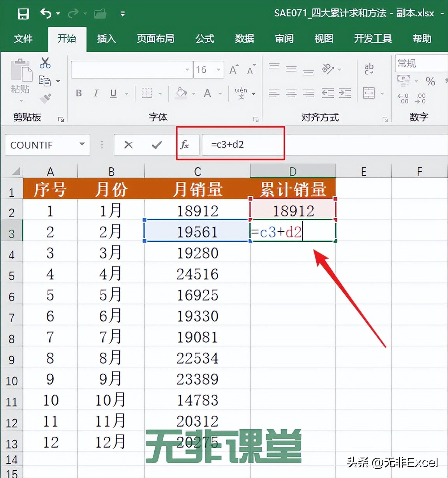
Task: Switch to the 数据 ribbon tab
Action: (244, 39)
